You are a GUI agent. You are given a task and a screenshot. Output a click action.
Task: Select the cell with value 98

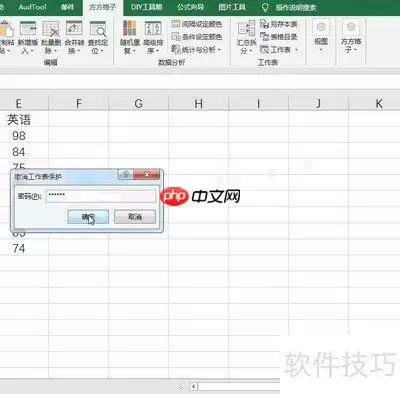19,135
